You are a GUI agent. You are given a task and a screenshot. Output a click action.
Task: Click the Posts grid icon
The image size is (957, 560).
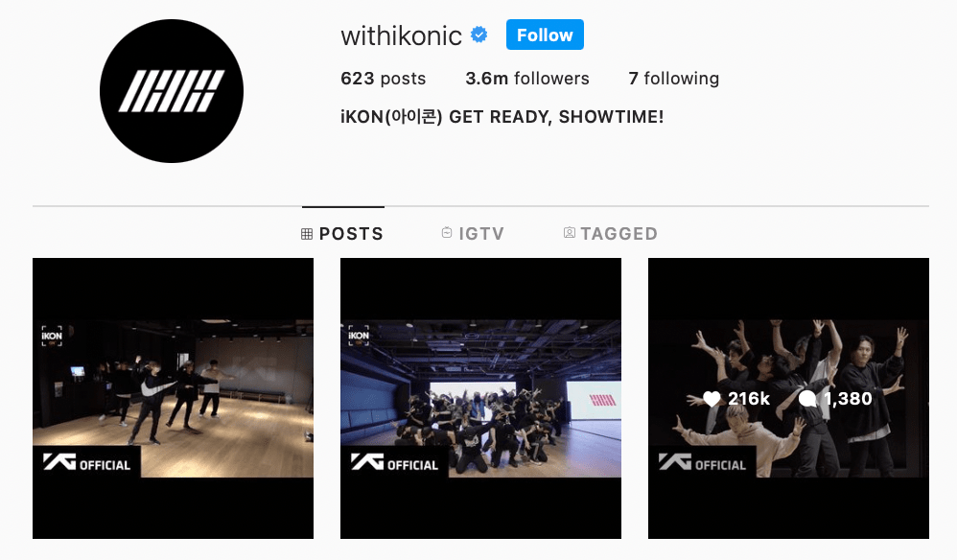coord(307,234)
